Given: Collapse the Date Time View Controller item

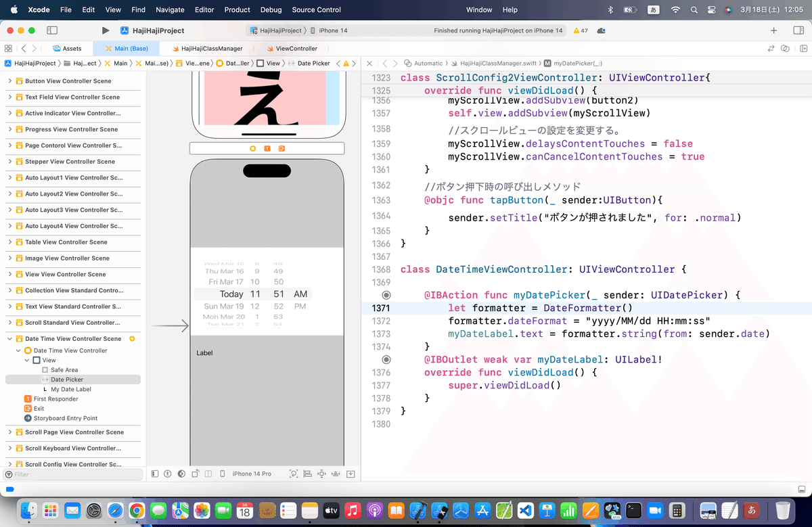Looking at the screenshot, I should [19, 350].
